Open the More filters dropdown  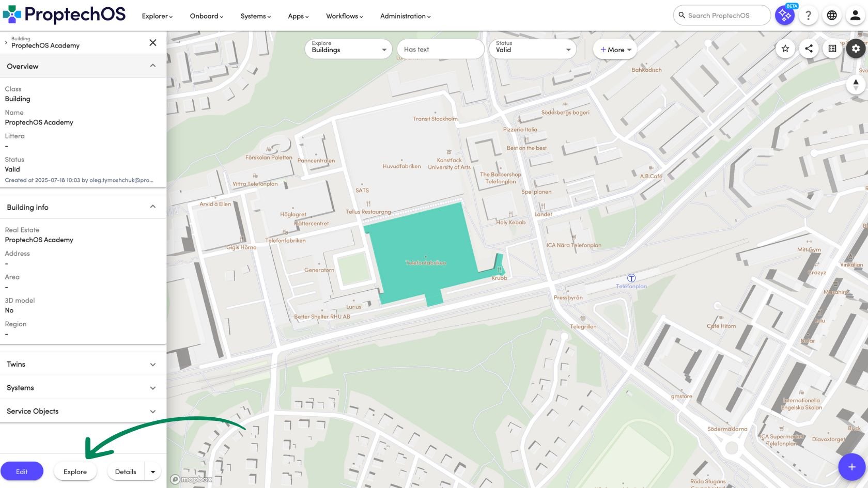(615, 50)
